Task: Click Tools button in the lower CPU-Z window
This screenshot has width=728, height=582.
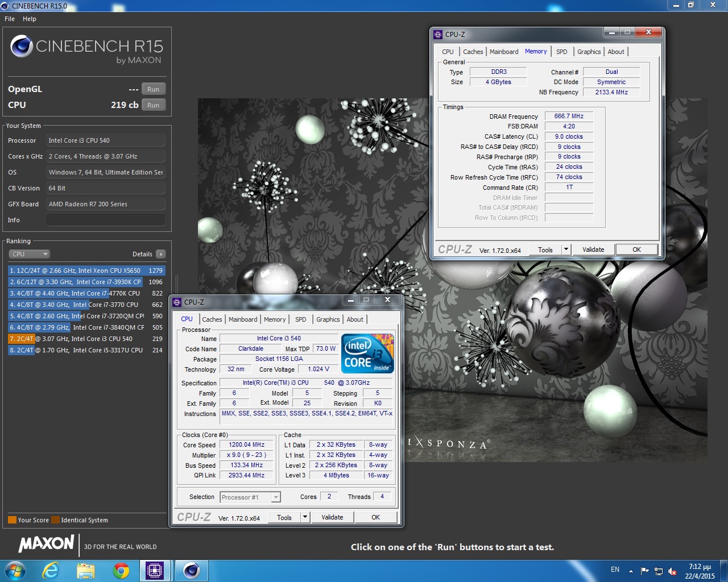Action: pyautogui.click(x=284, y=518)
